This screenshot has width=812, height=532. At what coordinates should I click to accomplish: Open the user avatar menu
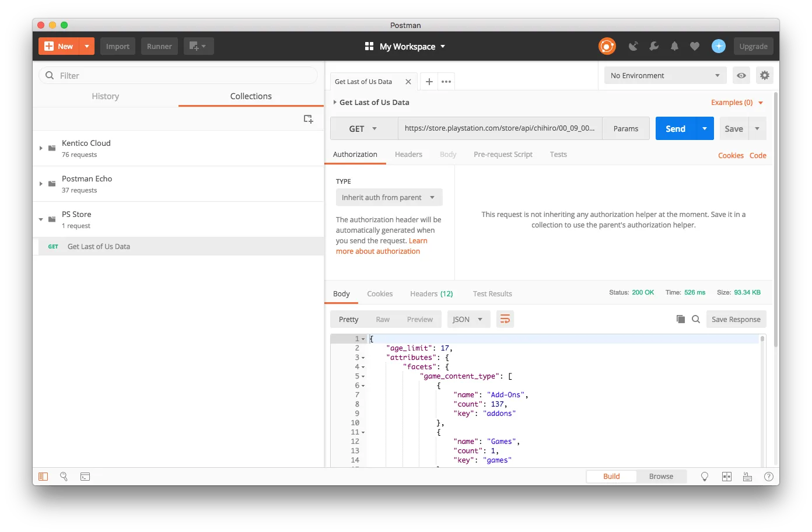(719, 46)
